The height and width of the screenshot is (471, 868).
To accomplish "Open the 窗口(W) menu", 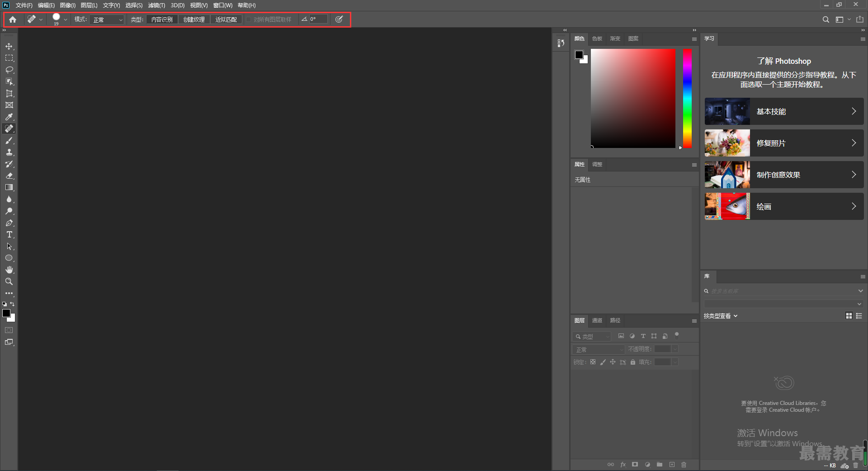I will click(222, 5).
